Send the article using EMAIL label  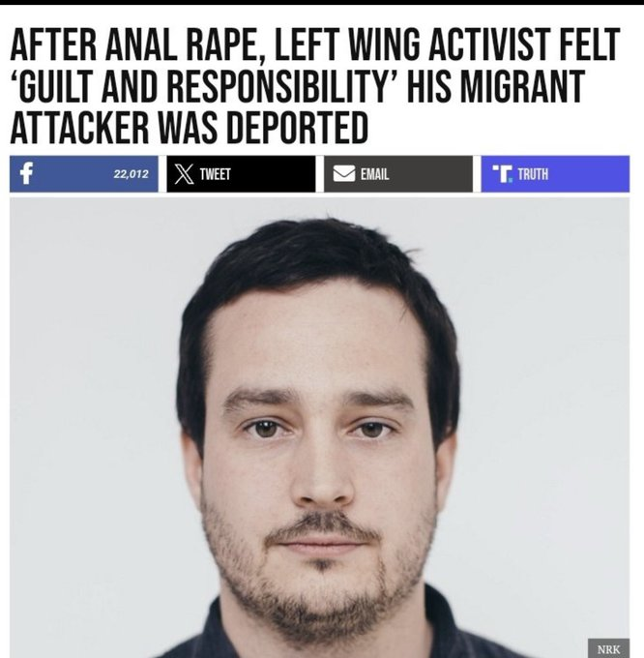375,174
